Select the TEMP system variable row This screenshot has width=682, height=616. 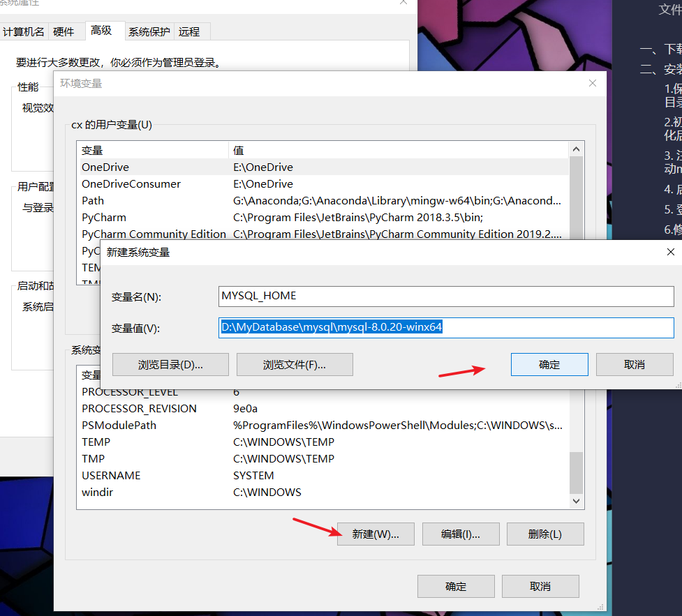coord(323,442)
